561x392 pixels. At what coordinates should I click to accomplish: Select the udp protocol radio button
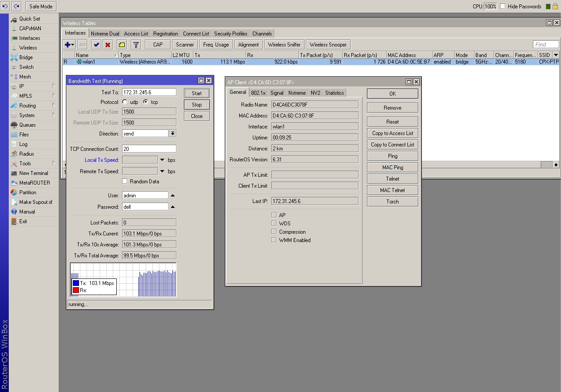tap(125, 102)
